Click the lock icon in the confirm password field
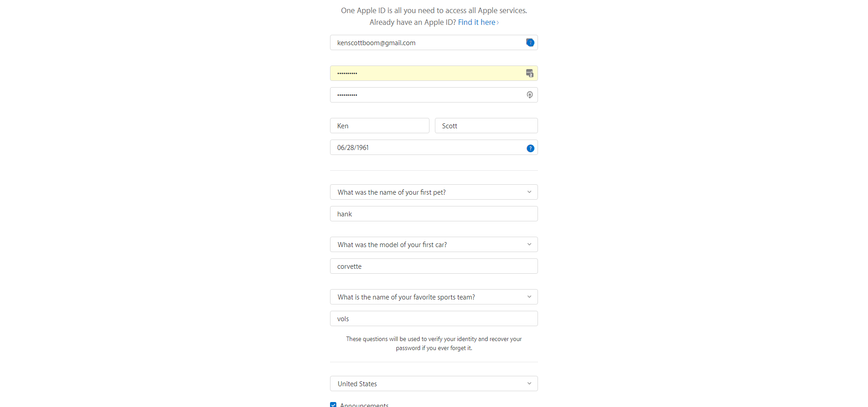This screenshot has height=407, width=868. (530, 95)
